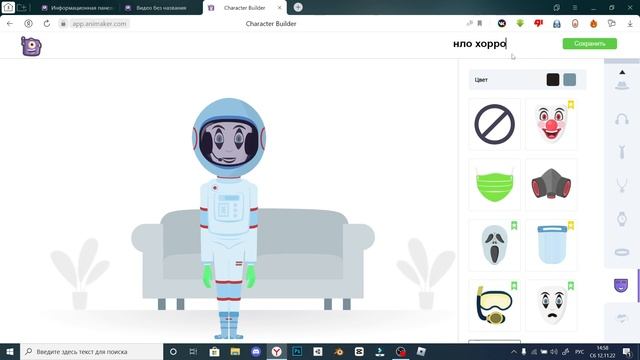Open the Blender taskbar icon
640x360 pixels.
(338, 351)
